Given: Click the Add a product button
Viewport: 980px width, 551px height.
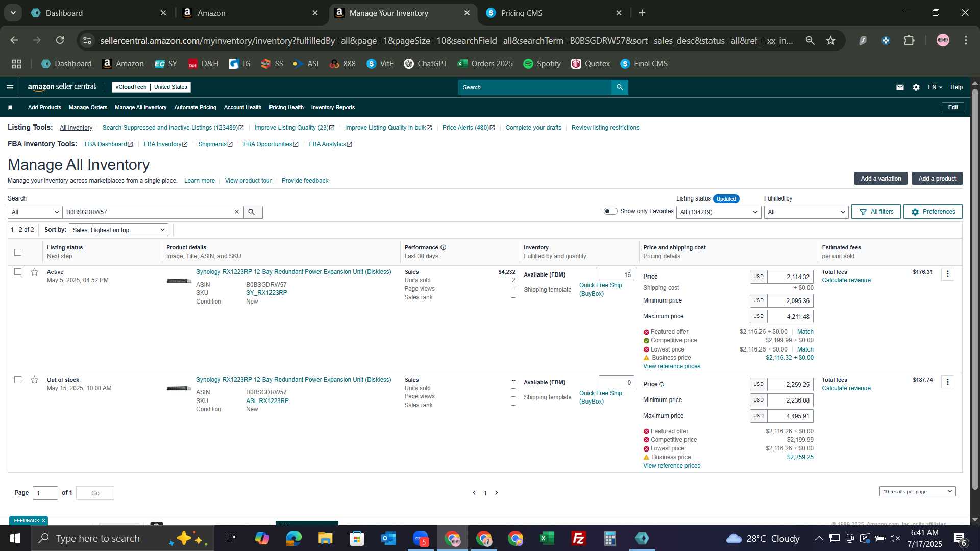Looking at the screenshot, I should pos(937,178).
